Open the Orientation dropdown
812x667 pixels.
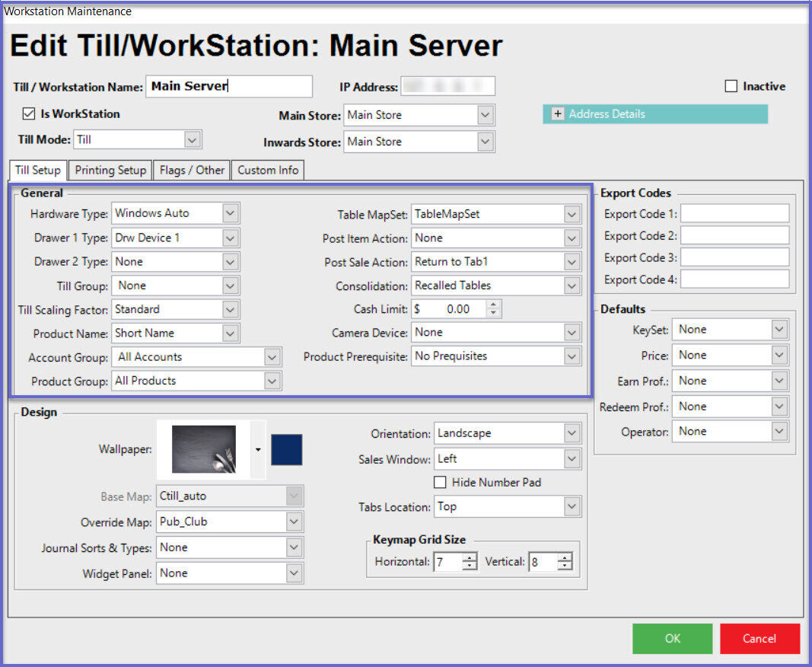pos(572,433)
